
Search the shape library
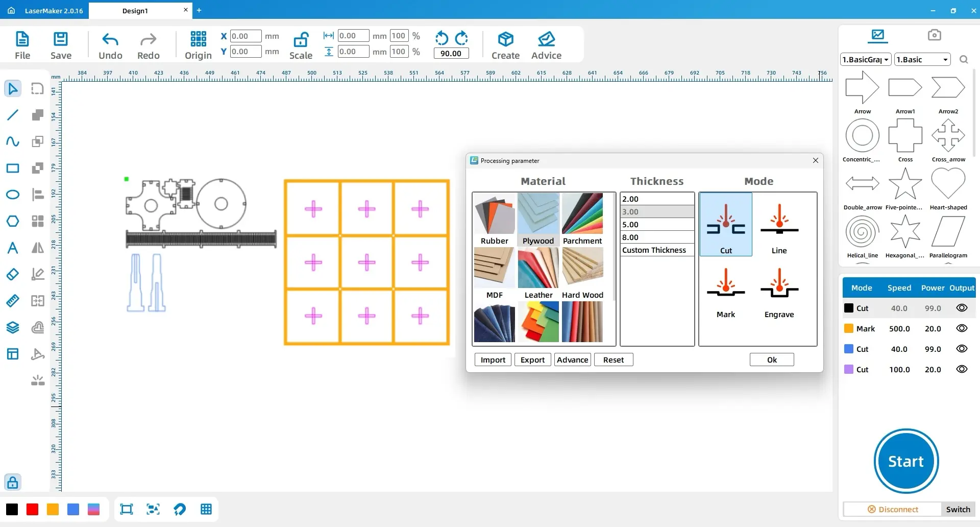point(964,59)
